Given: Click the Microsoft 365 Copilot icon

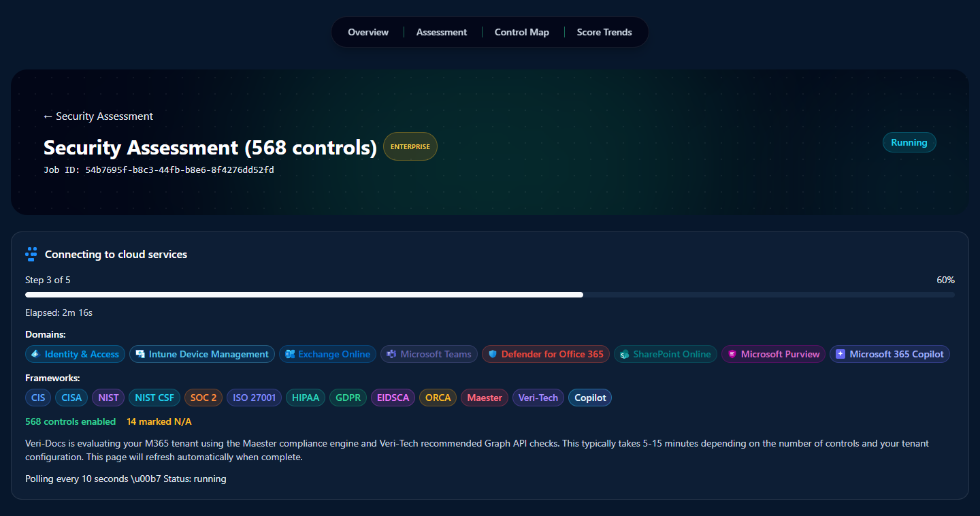Looking at the screenshot, I should [x=840, y=354].
